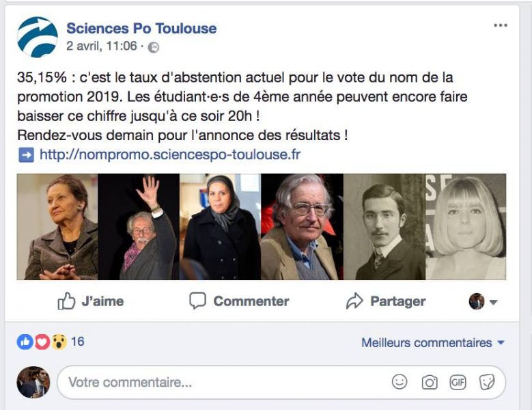Click the Sciences Po Toulouse page logo
The image size is (532, 410).
pos(38,37)
